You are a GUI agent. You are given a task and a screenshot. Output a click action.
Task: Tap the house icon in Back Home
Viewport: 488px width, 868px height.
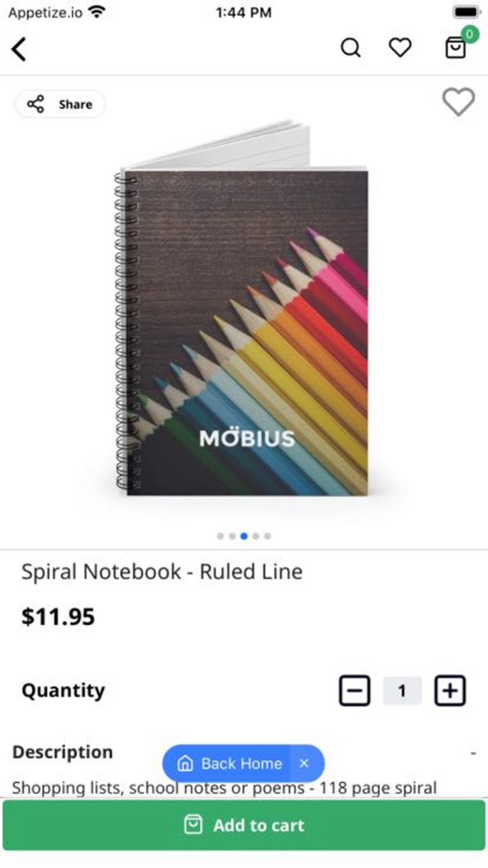click(x=185, y=763)
